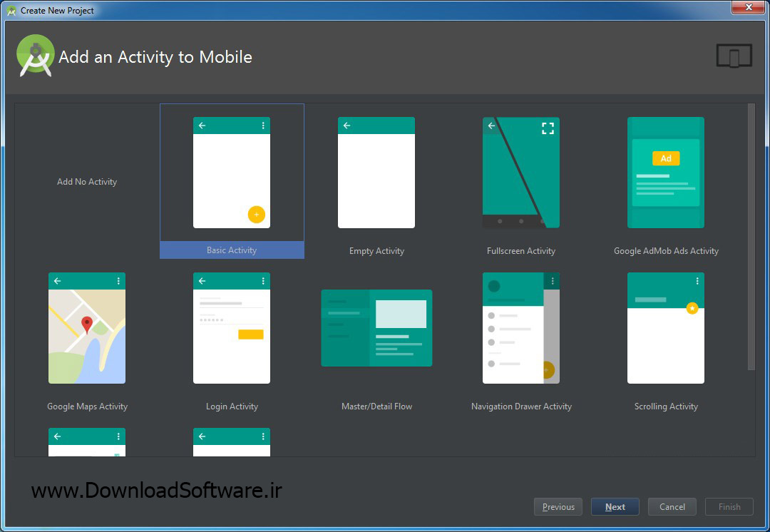Select the Login Activity template
Image resolution: width=770 pixels, height=532 pixels.
point(231,328)
